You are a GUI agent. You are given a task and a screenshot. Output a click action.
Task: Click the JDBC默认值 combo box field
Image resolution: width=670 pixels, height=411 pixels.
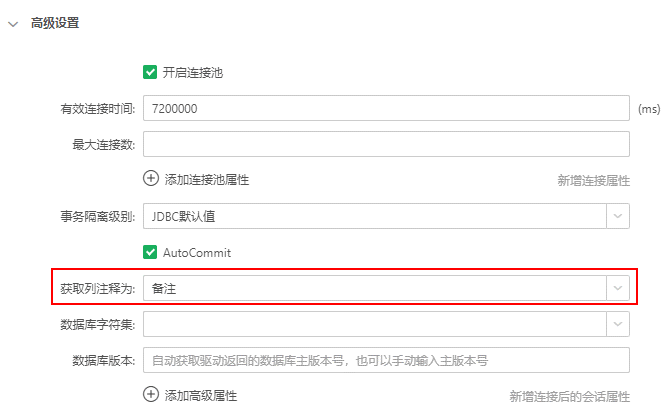point(374,216)
